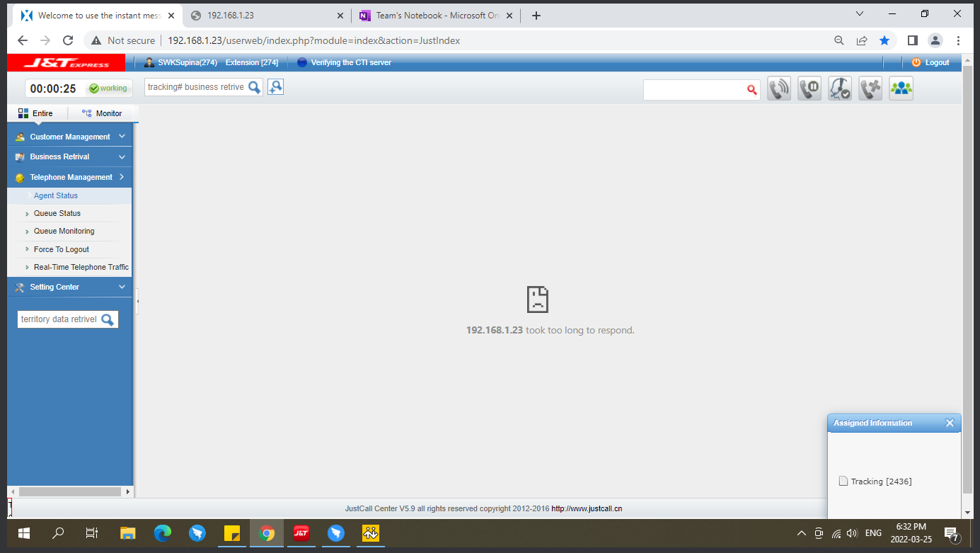This screenshot has width=980, height=553.
Task: Click territory data retrieval search icon
Action: tap(108, 319)
